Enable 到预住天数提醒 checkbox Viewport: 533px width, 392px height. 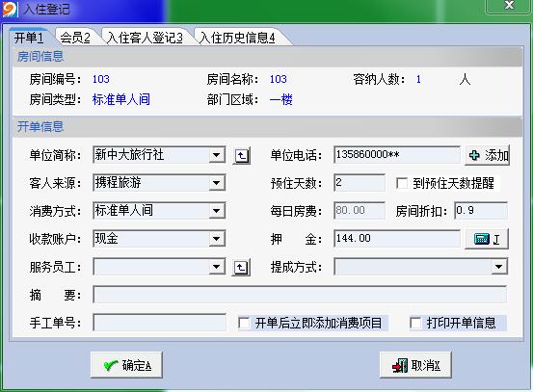click(x=402, y=183)
